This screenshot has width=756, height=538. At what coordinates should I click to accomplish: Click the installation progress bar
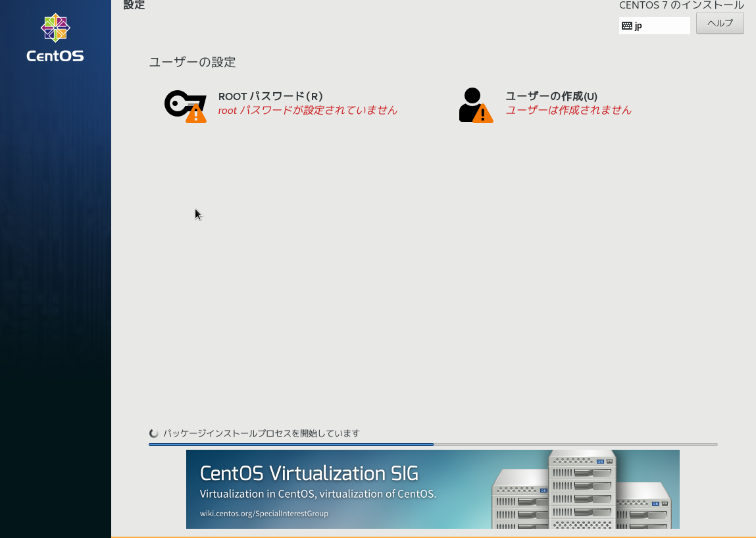pos(433,444)
